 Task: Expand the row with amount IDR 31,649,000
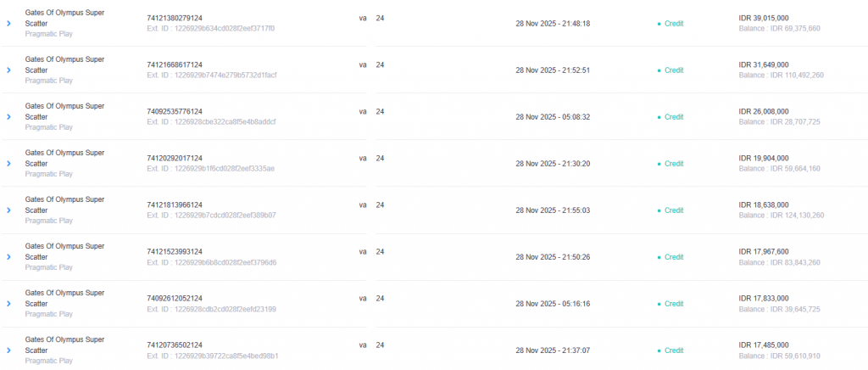pyautogui.click(x=8, y=70)
